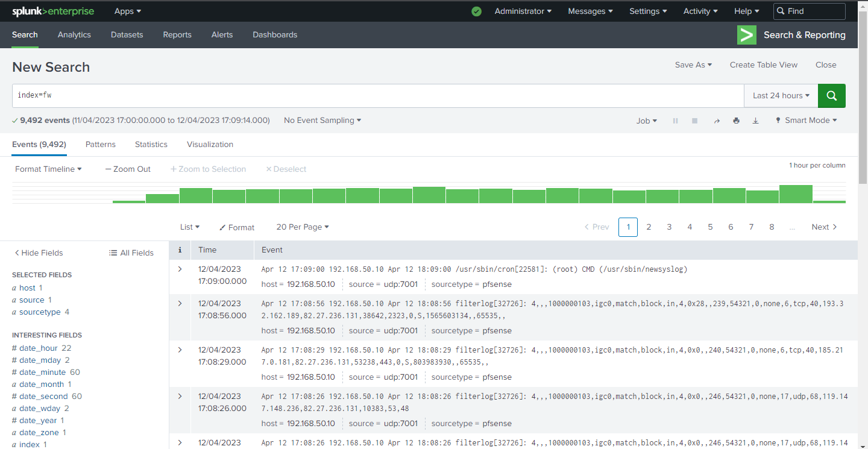Open the Settings menu
Screen dimensions: 868x449
click(647, 11)
